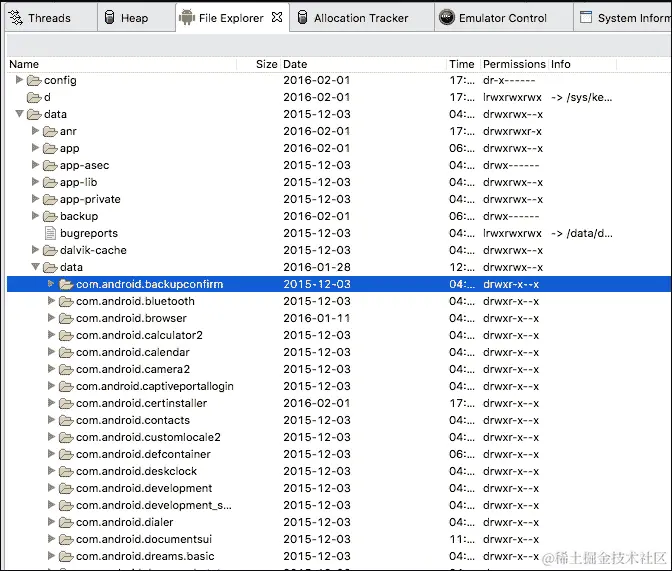Screen dimensions: 672x571
Task: Click the bugreports file icon
Action: [x=50, y=233]
